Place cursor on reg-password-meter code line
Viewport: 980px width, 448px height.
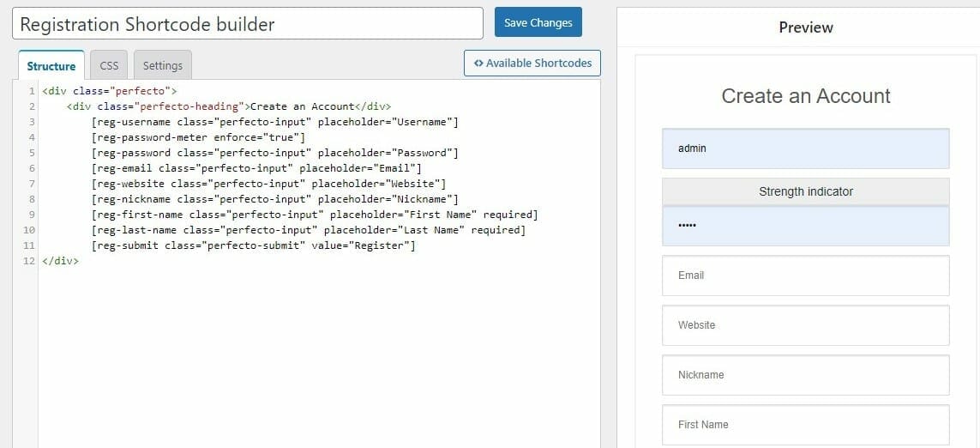pos(197,137)
